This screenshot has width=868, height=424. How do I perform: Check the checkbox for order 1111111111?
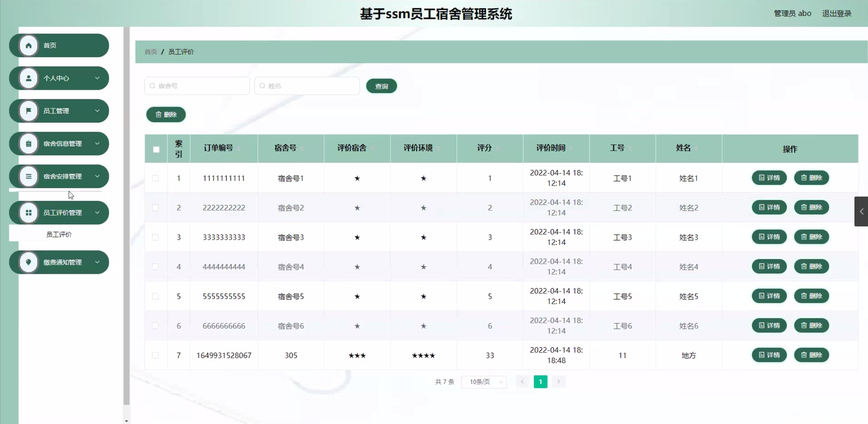click(156, 178)
